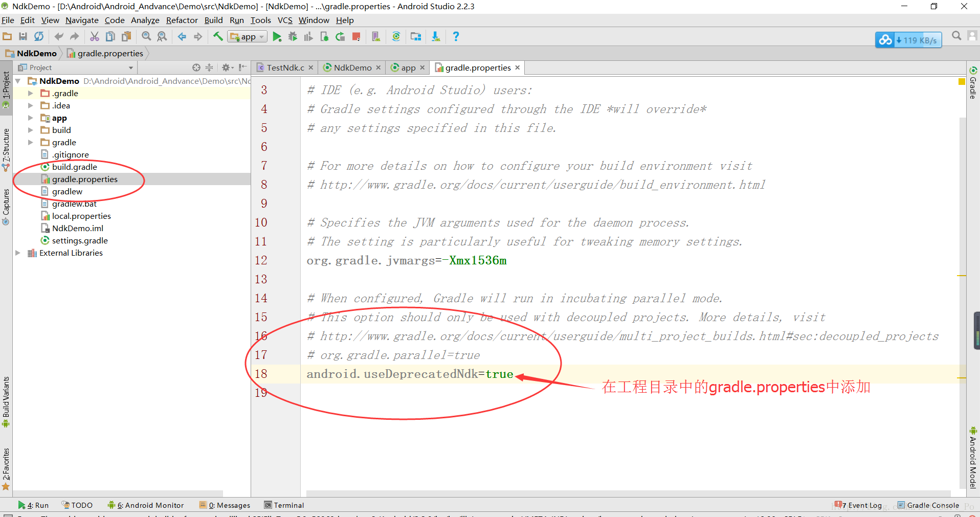Click the Synchronize toolbar icon
This screenshot has width=980, height=517.
[x=39, y=36]
